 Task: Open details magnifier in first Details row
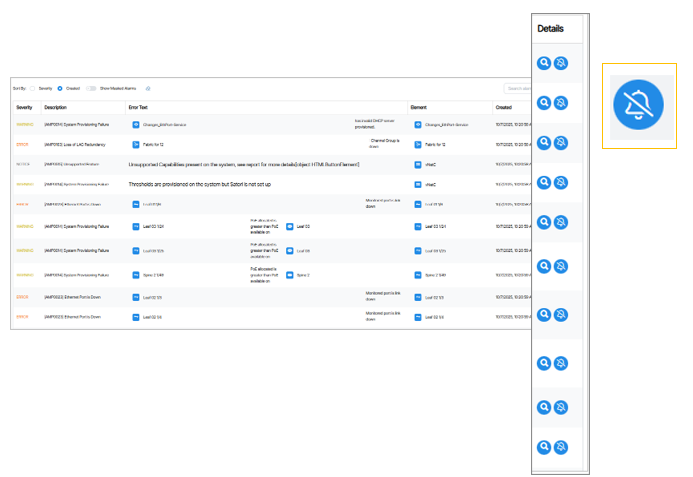tap(544, 63)
